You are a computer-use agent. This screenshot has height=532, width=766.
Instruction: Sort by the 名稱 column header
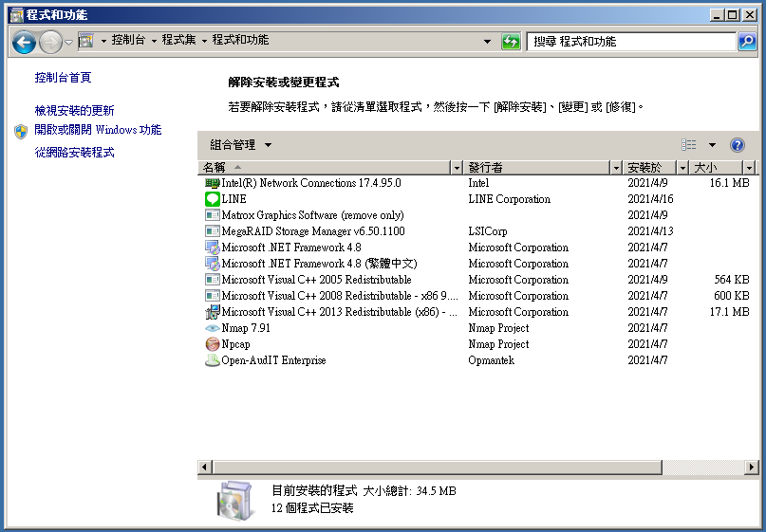[325, 168]
